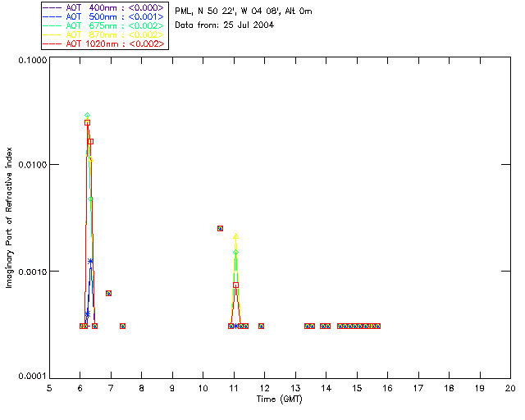Image resolution: width=525 pixels, height=420 pixels.
Task: Click the highest red square marker in the 6 GMT peak
Action: point(87,122)
